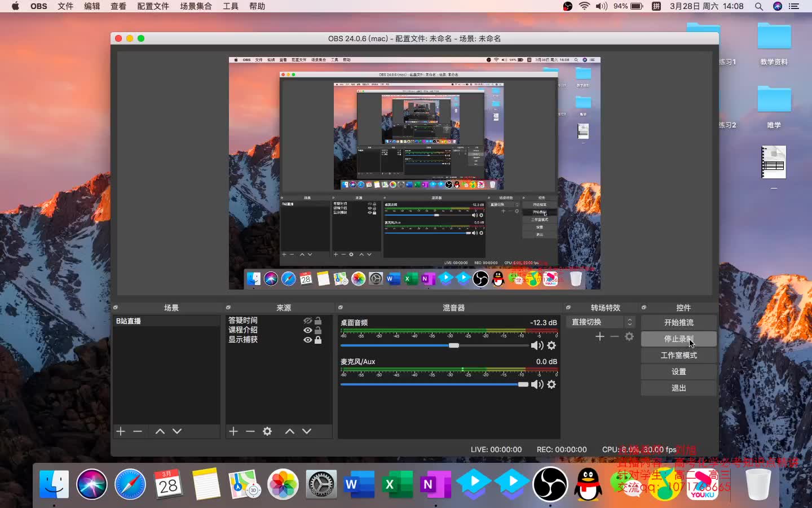Open OneNote from the Dock
Viewport: 812px width, 508px height.
435,484
